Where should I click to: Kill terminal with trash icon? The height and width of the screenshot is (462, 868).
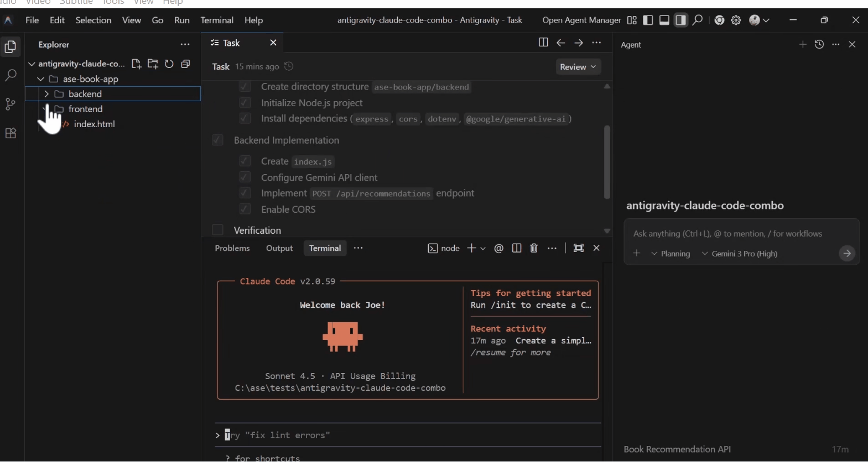[x=534, y=248]
